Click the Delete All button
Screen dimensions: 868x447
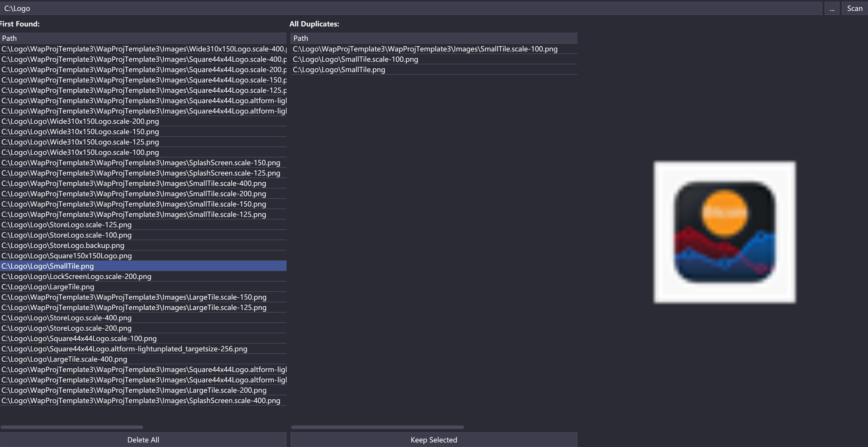click(x=143, y=440)
